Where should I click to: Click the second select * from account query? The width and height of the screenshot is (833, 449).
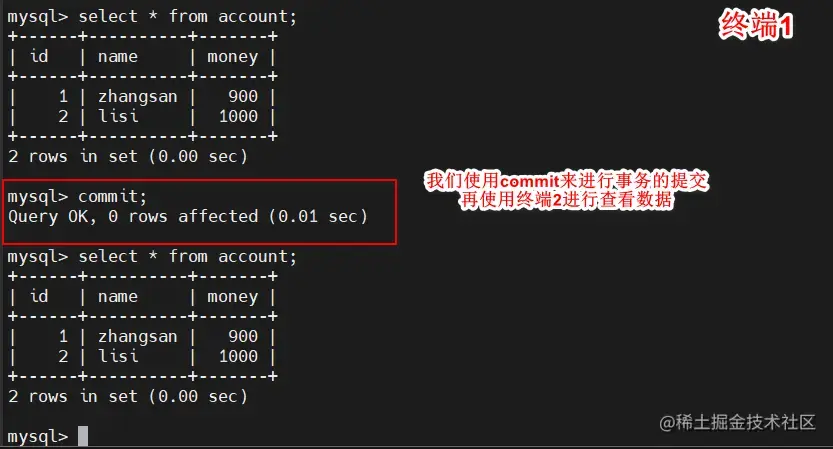point(152,257)
